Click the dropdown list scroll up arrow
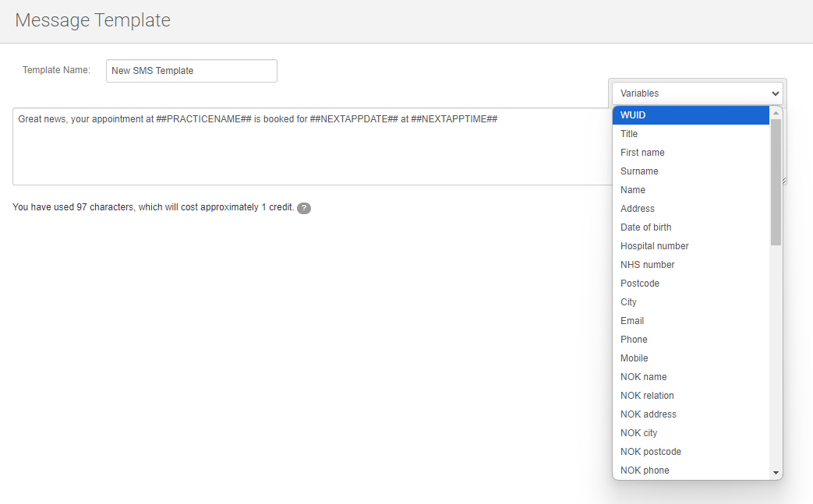The height and width of the screenshot is (504, 813). tap(776, 113)
